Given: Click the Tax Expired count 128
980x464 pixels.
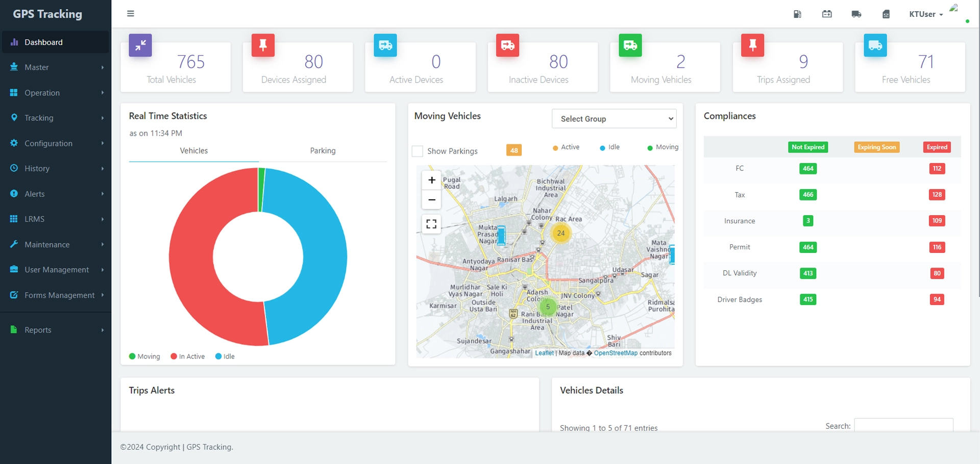Looking at the screenshot, I should (x=937, y=195).
